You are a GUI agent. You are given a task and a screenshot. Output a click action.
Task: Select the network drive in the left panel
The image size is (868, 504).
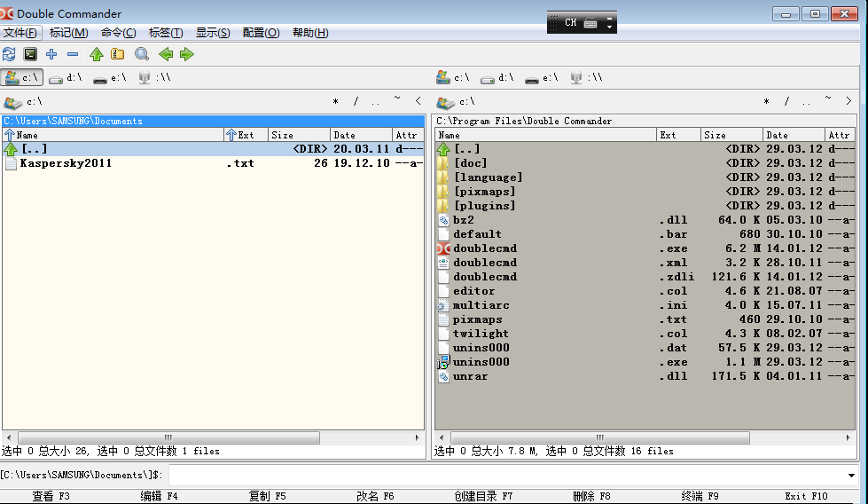click(153, 77)
